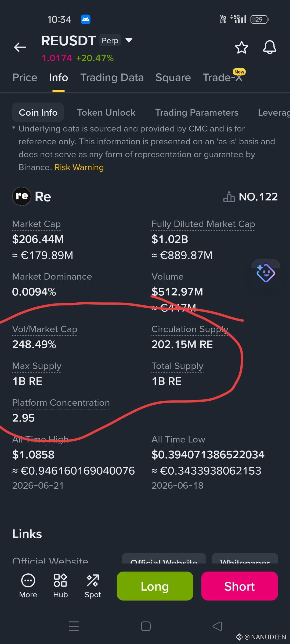This screenshot has width=290, height=644.
Task: Open the Risk Warning link
Action: pos(79,167)
